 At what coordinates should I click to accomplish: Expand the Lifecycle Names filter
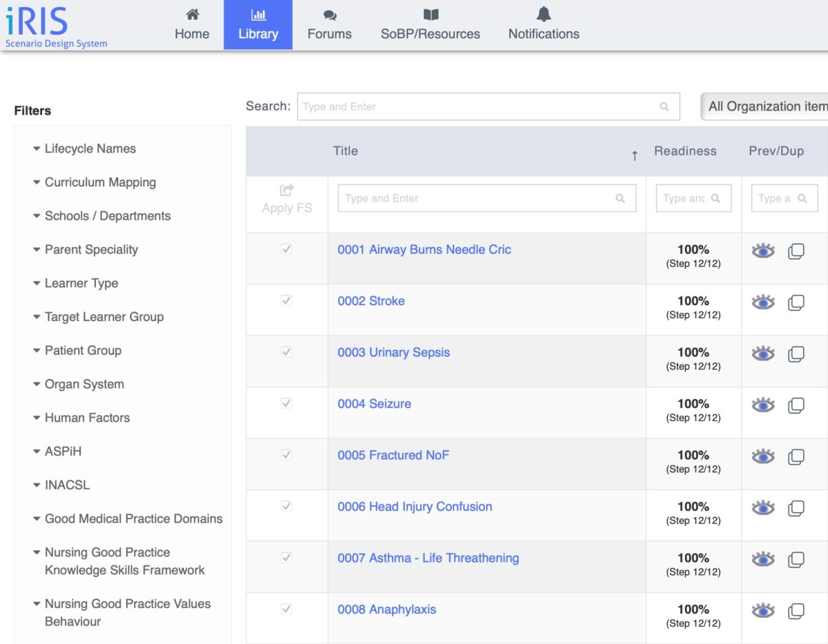coord(90,148)
